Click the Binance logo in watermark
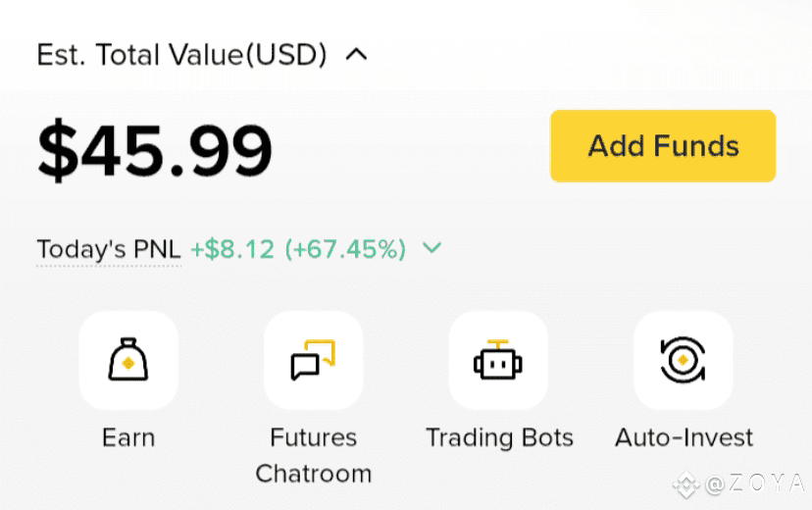The height and width of the screenshot is (510, 812). [686, 485]
